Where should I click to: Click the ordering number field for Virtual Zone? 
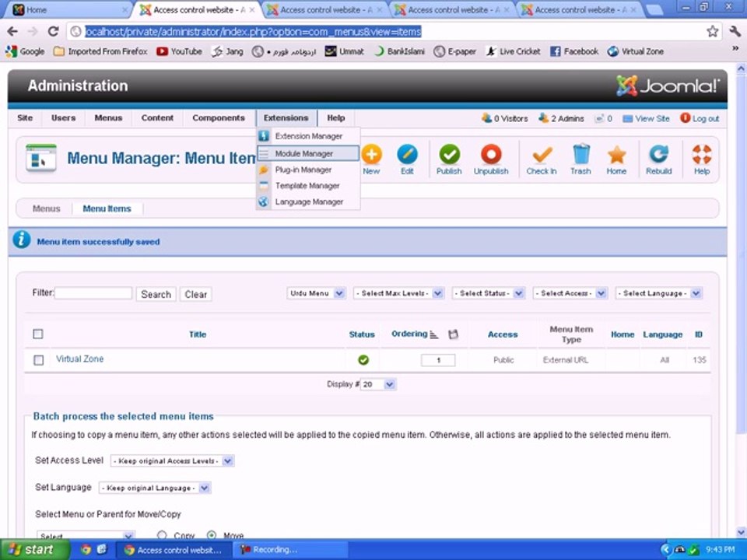438,360
